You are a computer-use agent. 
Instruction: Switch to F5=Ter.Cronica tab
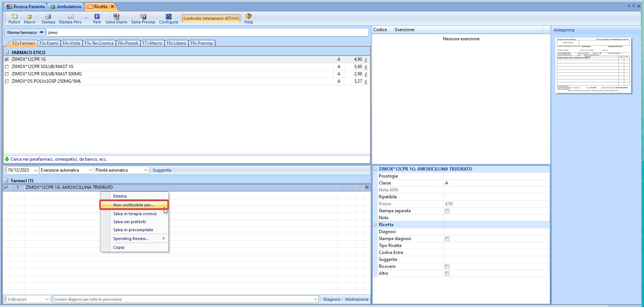(99, 43)
